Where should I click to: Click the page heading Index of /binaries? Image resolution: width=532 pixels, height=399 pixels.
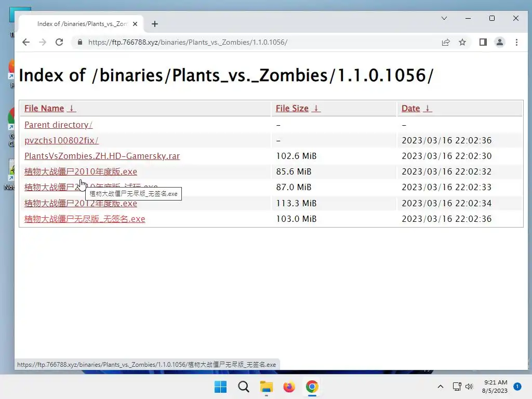point(226,75)
